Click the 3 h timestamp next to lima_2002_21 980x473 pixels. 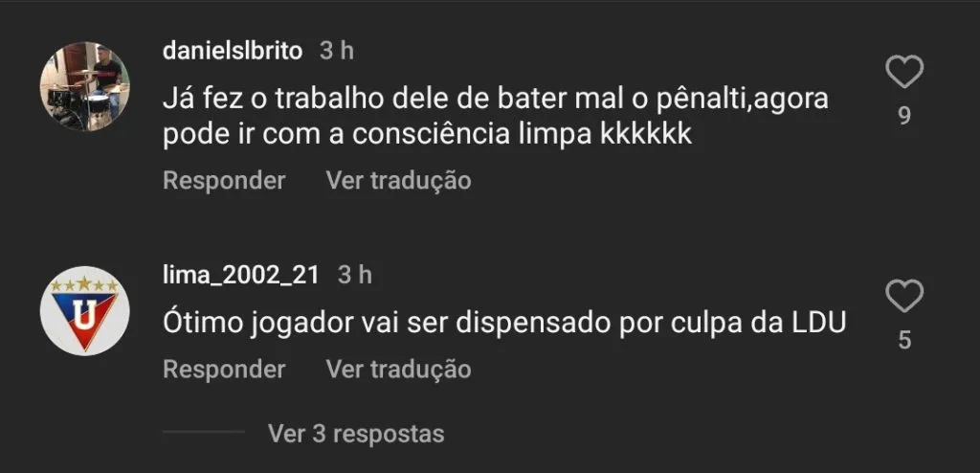coord(355,276)
